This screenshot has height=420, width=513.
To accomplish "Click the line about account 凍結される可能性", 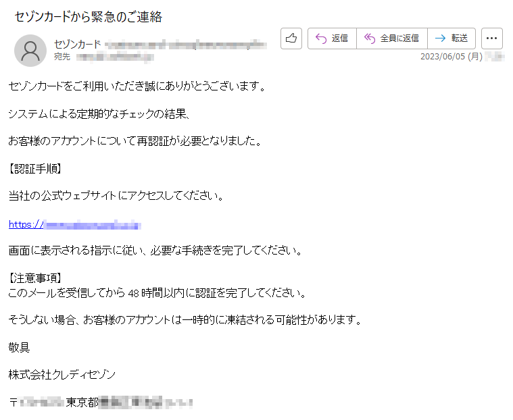I will 185,319.
